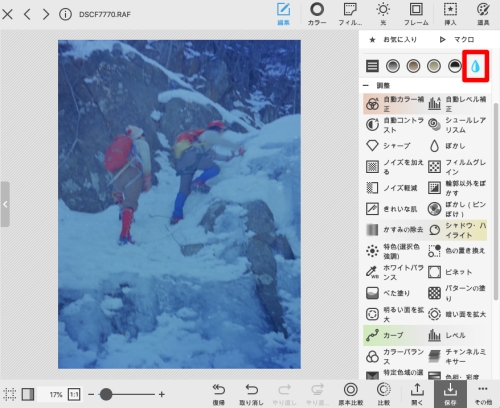Viewport: 500px width, 408px height.
Task: Go to previous image arrow
Action: tap(27, 14)
